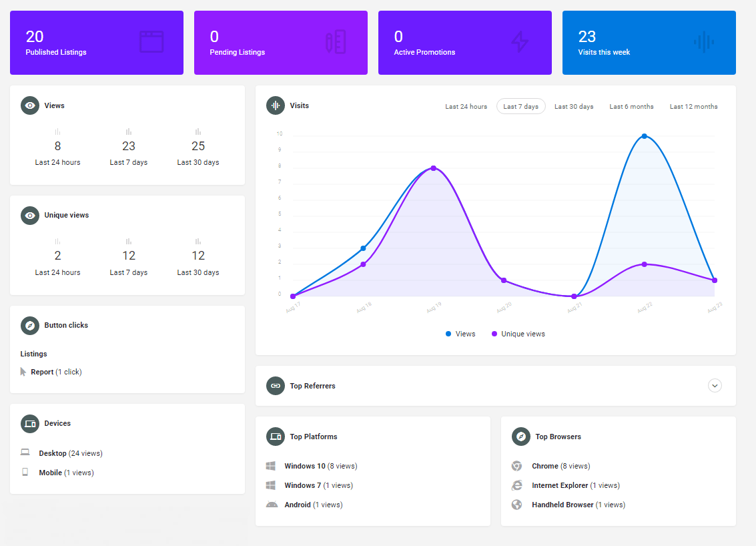
Task: Click the Visits this week waveform icon
Action: click(704, 42)
